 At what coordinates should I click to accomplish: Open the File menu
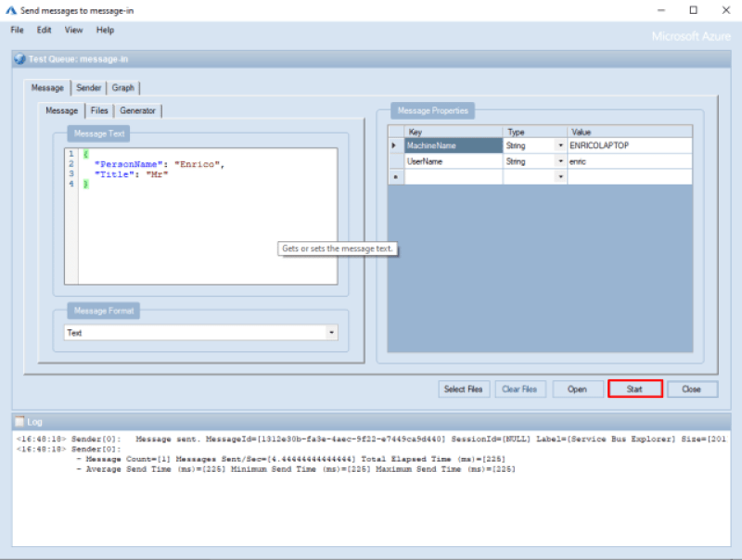point(17,30)
